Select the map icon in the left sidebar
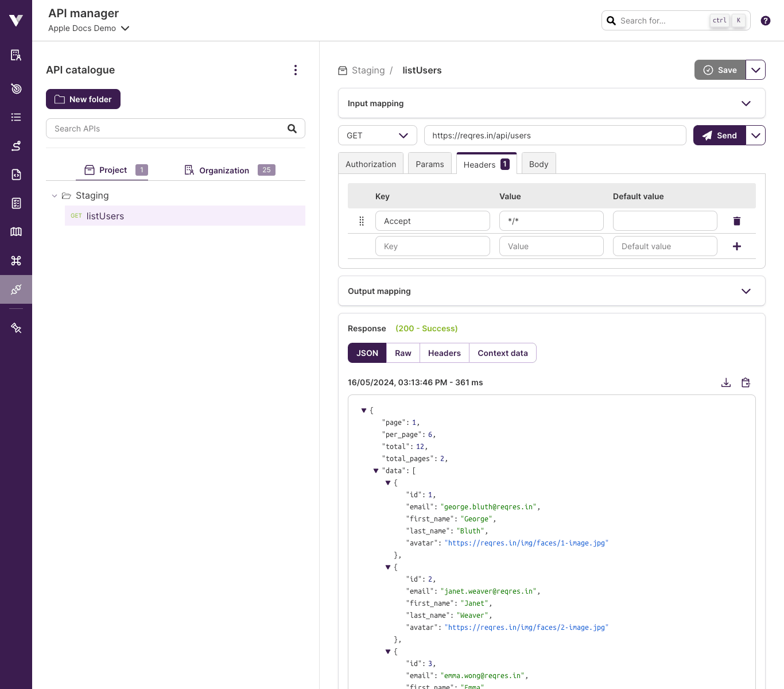784x689 pixels. pyautogui.click(x=16, y=232)
